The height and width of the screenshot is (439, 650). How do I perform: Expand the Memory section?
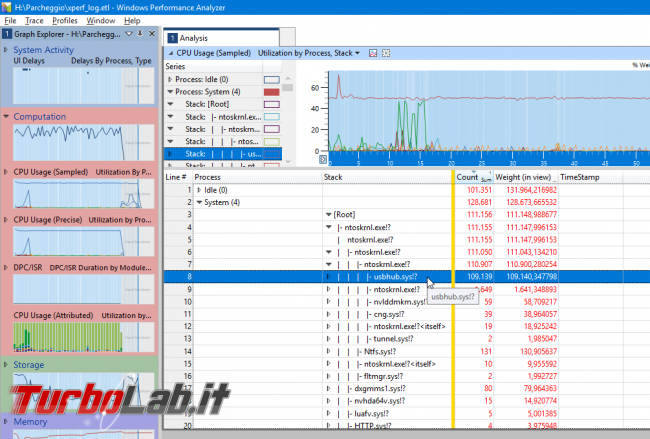tap(6, 422)
